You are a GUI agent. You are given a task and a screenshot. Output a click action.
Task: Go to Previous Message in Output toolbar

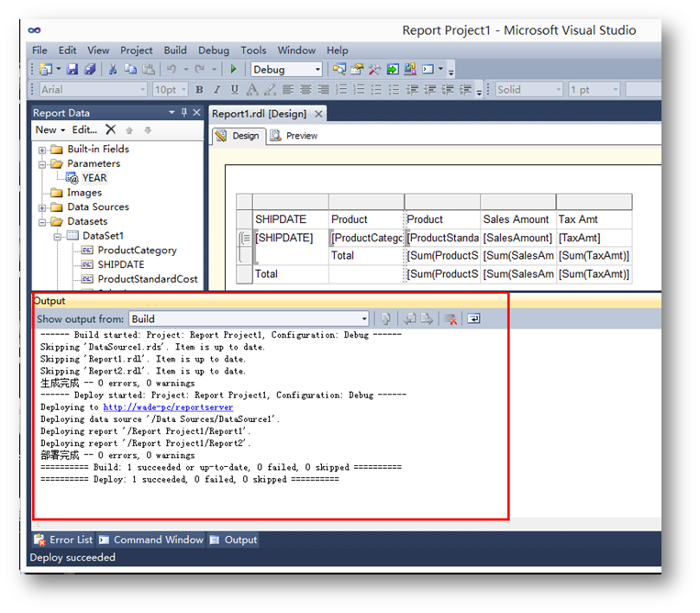coord(410,318)
